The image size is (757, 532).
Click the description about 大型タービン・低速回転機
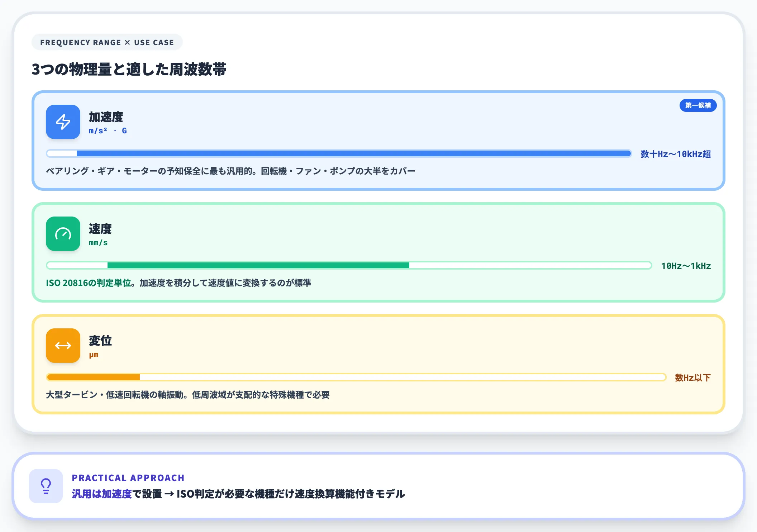(x=188, y=395)
